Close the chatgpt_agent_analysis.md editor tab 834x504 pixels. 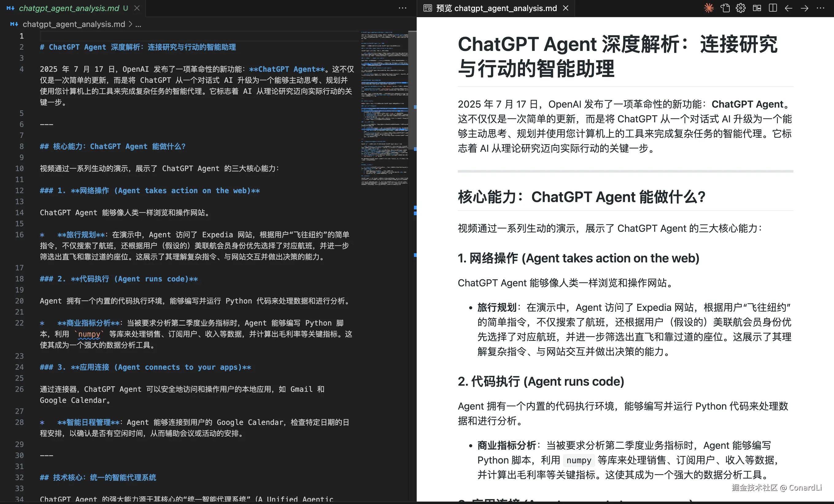point(137,8)
